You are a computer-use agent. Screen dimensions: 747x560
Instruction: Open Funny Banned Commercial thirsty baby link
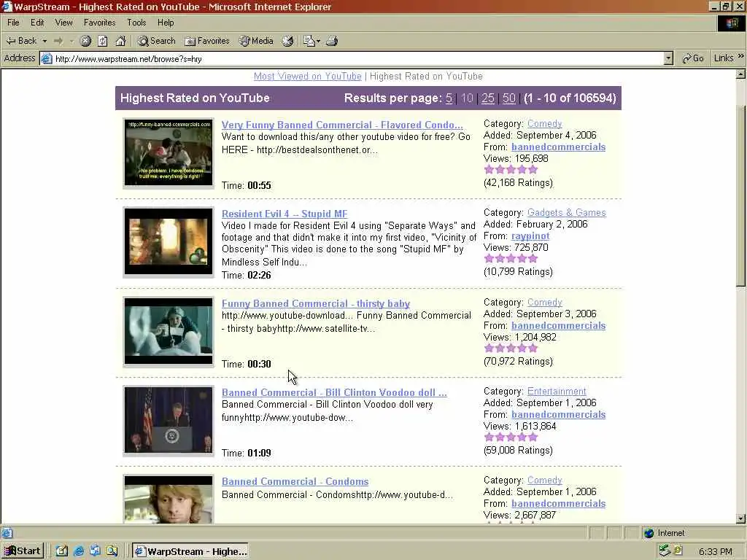coord(315,303)
